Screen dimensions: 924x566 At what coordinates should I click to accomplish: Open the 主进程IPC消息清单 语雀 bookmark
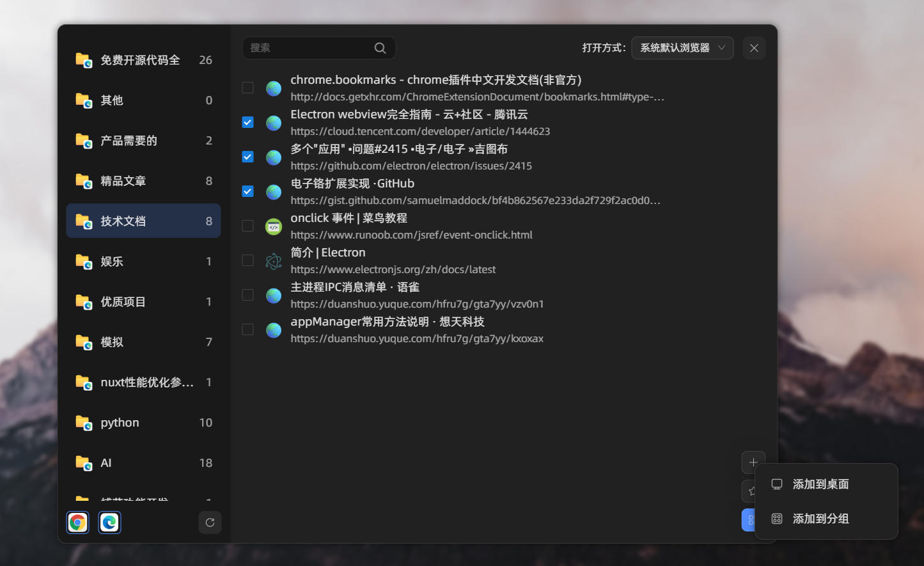click(x=354, y=287)
